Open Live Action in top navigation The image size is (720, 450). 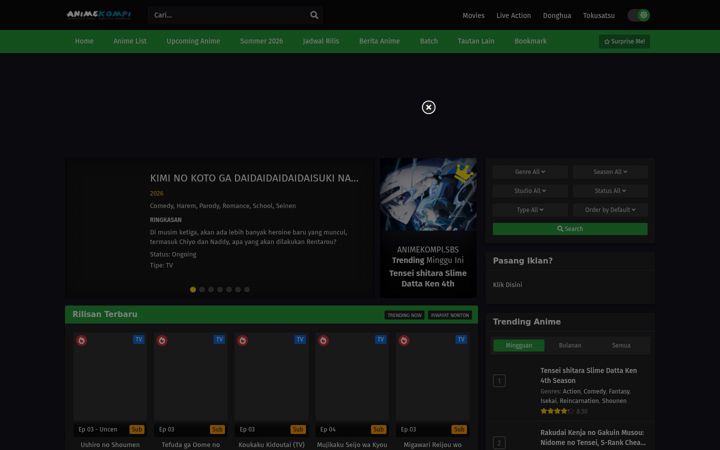[x=513, y=15]
